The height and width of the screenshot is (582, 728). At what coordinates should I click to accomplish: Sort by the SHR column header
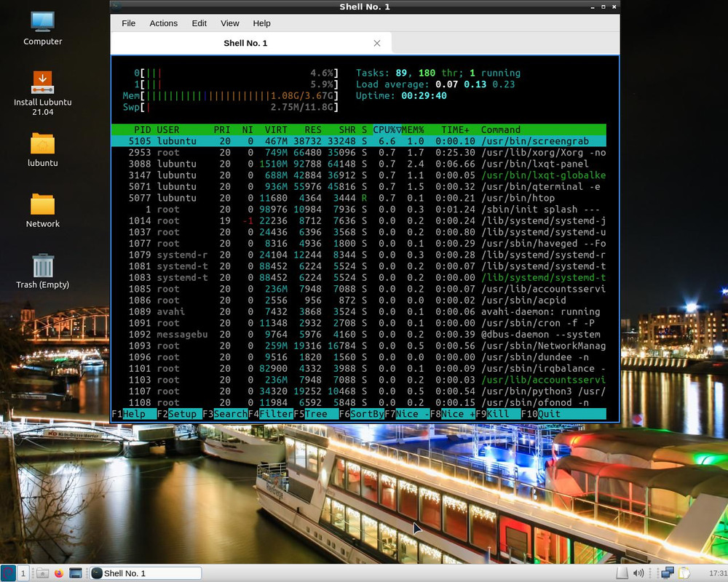(x=347, y=130)
